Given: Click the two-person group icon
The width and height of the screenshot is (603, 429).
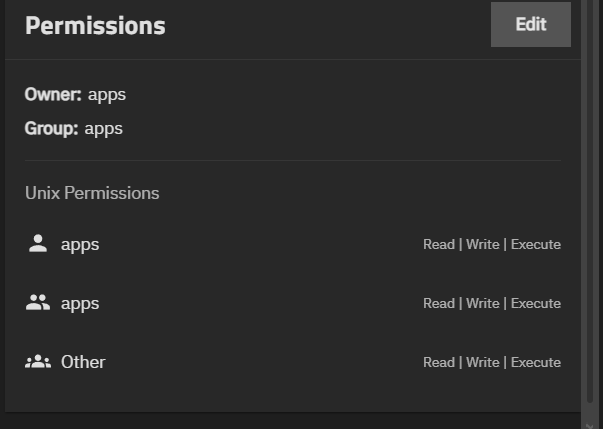Looking at the screenshot, I should pyautogui.click(x=38, y=303).
